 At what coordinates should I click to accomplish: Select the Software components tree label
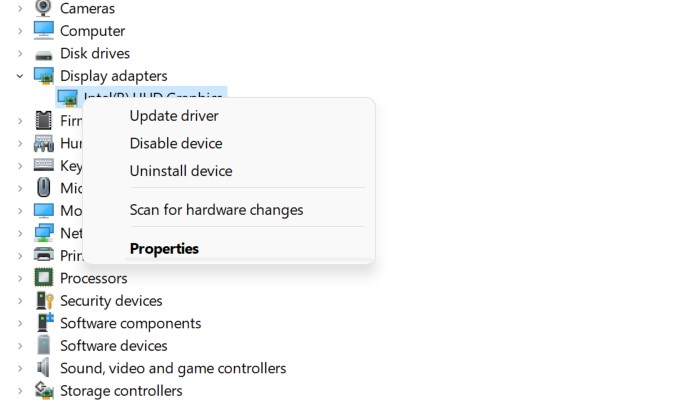pos(130,323)
